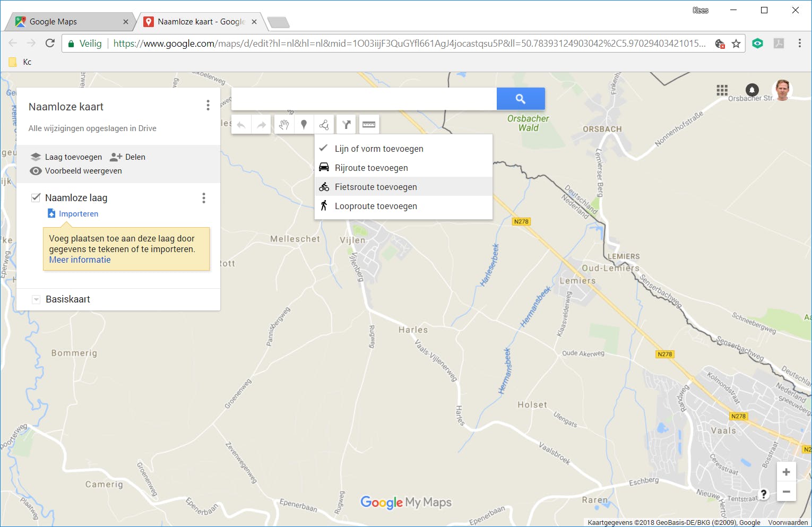Screen dimensions: 812x527
Task: Reload the page with refresh icon
Action: (x=50, y=43)
